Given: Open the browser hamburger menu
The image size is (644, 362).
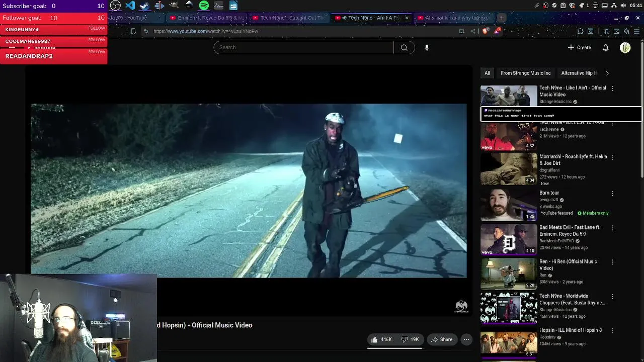Looking at the screenshot, I should pyautogui.click(x=636, y=31).
